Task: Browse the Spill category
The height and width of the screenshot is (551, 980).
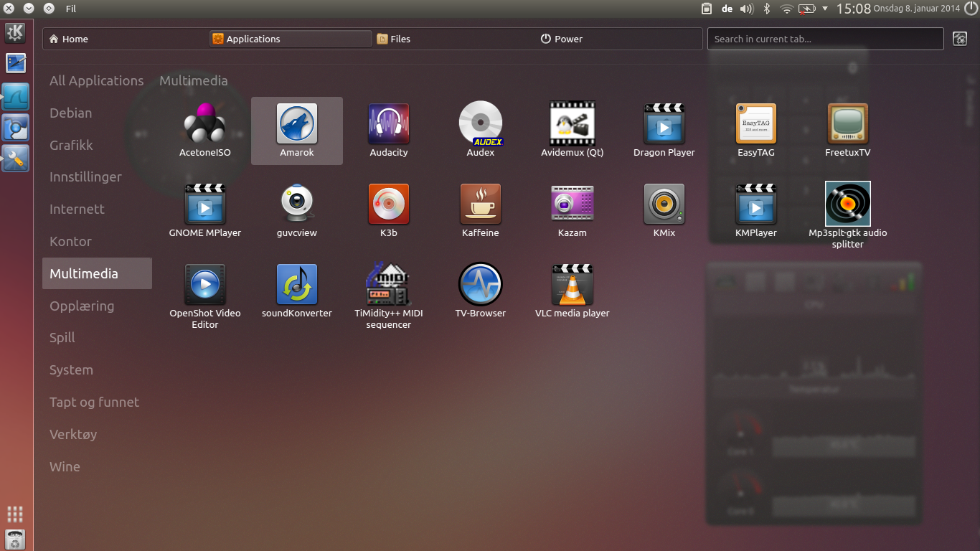Action: pyautogui.click(x=97, y=338)
